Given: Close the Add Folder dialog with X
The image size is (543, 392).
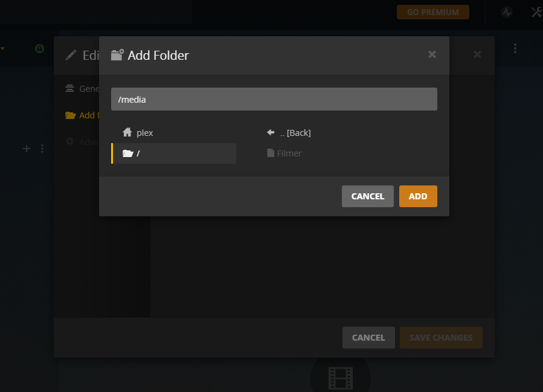Looking at the screenshot, I should coord(432,54).
